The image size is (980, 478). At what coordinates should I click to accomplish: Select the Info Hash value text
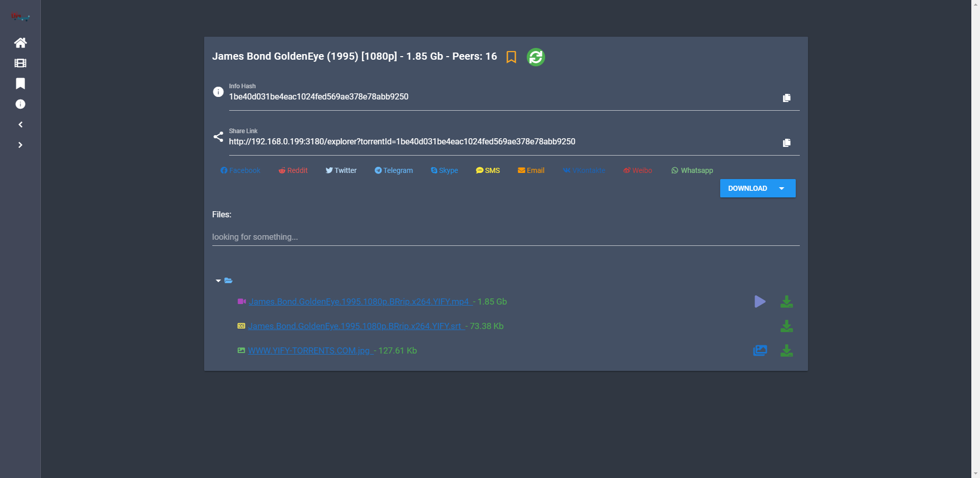click(318, 97)
